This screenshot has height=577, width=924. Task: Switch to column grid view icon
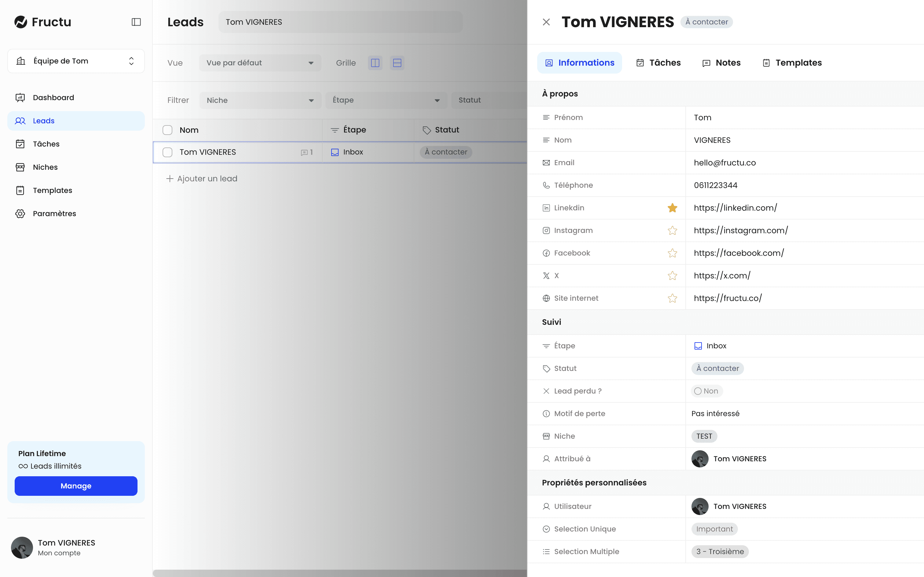tap(375, 63)
